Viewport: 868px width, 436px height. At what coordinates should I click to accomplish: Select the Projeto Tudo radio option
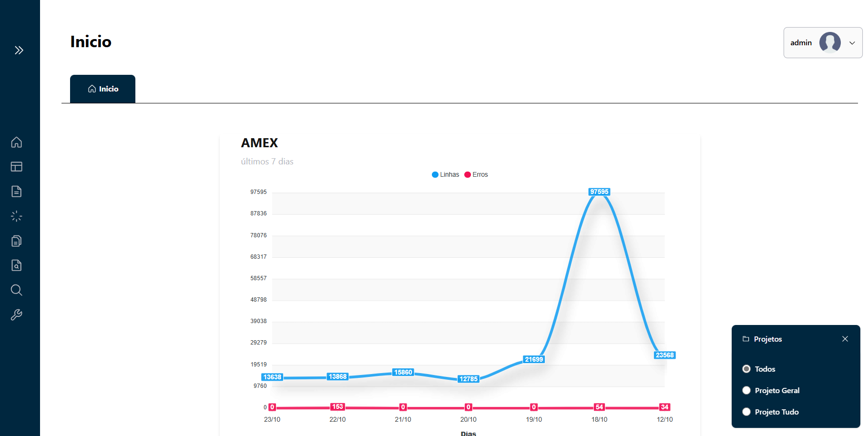[x=746, y=412]
